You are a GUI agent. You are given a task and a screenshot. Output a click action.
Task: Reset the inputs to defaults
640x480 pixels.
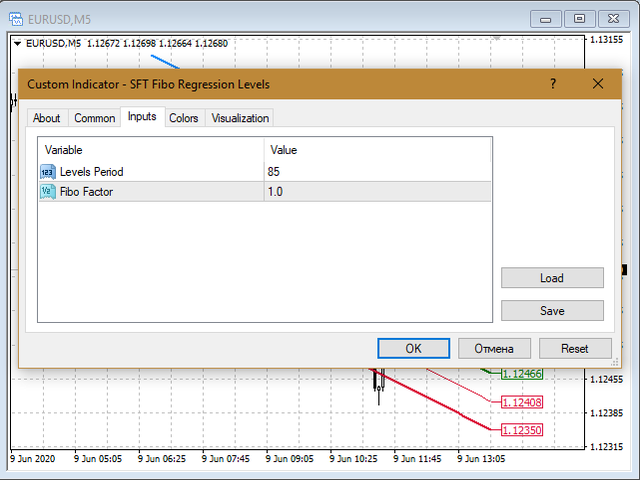[x=574, y=348]
